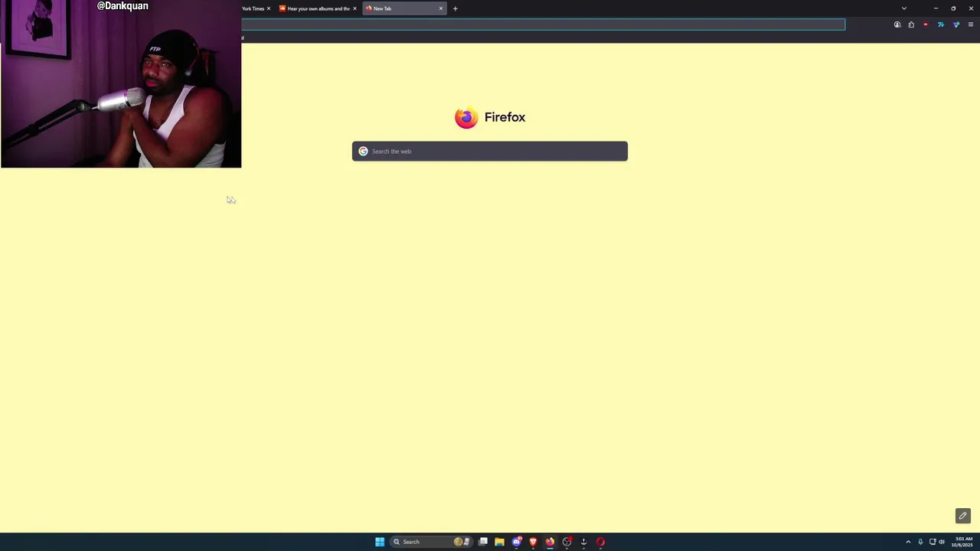The width and height of the screenshot is (980, 551).
Task: Close the New Tab tab
Action: (441, 8)
